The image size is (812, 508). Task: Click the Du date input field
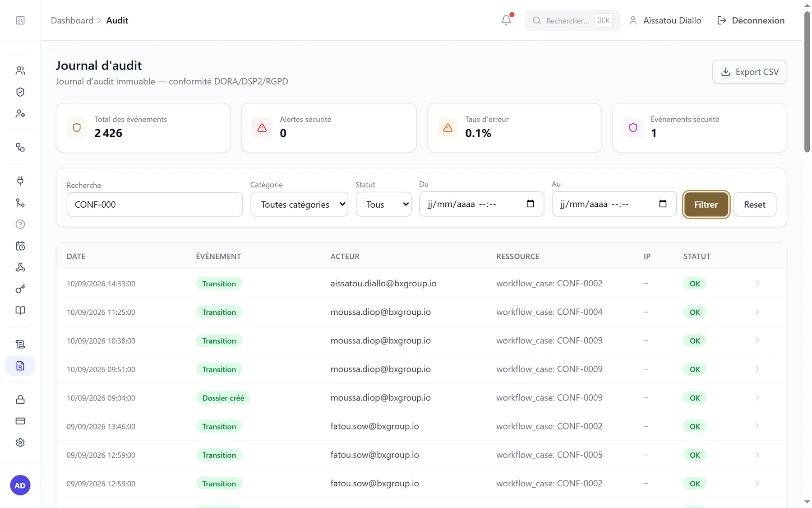tap(481, 204)
